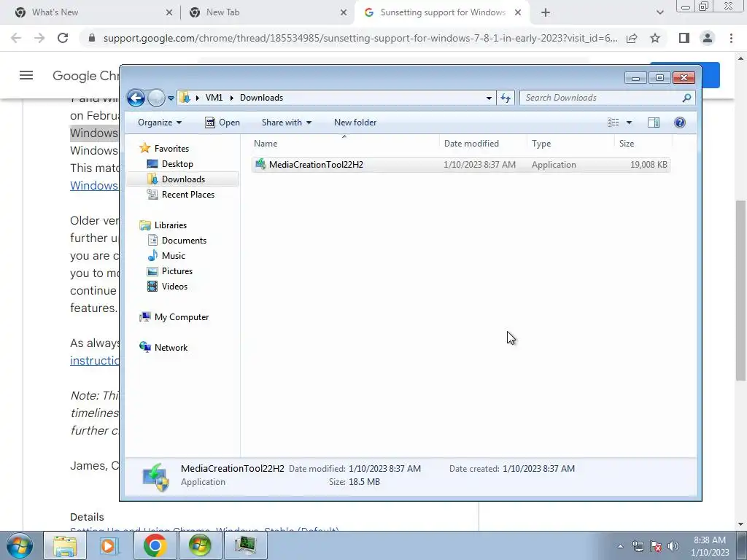Open Chrome tab search chevron
The width and height of the screenshot is (747, 560).
[659, 13]
